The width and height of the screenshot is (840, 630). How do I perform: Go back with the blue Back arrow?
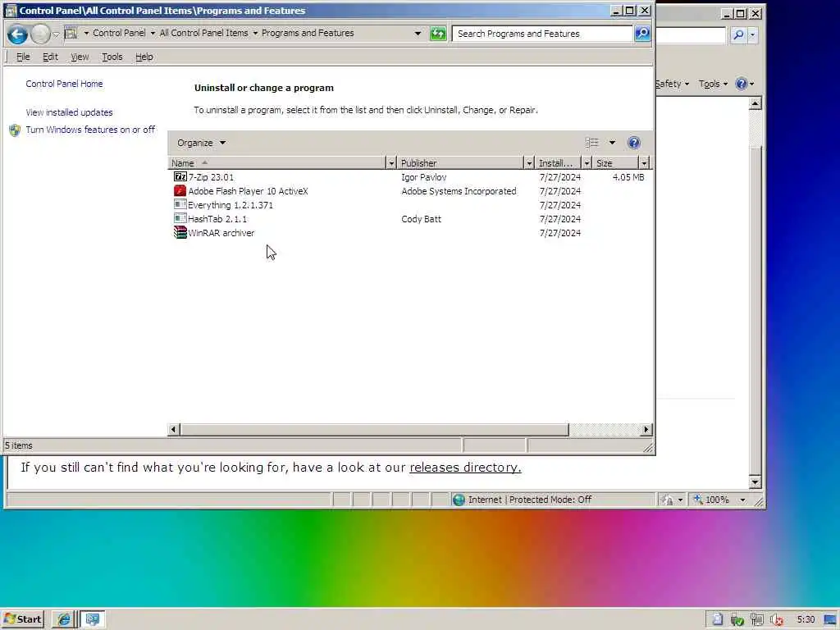click(17, 34)
